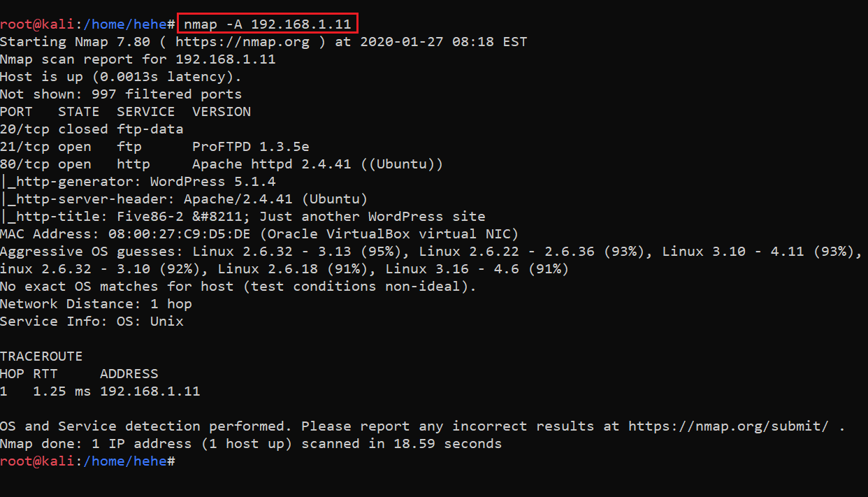This screenshot has height=497, width=868.
Task: Click the VERSION column header
Action: [221, 112]
